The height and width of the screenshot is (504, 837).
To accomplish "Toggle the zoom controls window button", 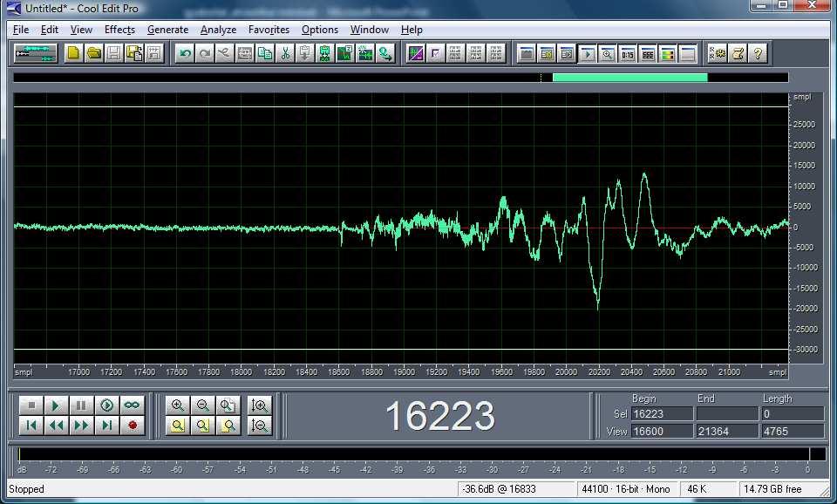I will click(x=607, y=53).
